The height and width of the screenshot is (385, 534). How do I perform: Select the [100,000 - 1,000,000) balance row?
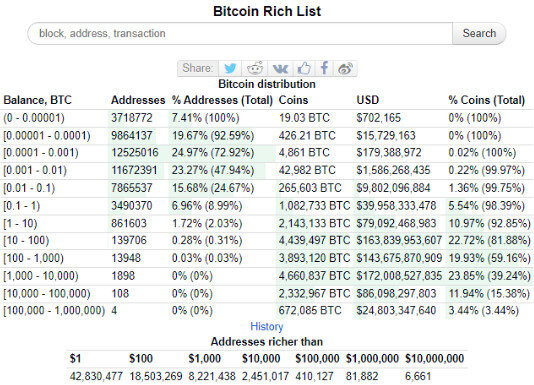click(267, 310)
